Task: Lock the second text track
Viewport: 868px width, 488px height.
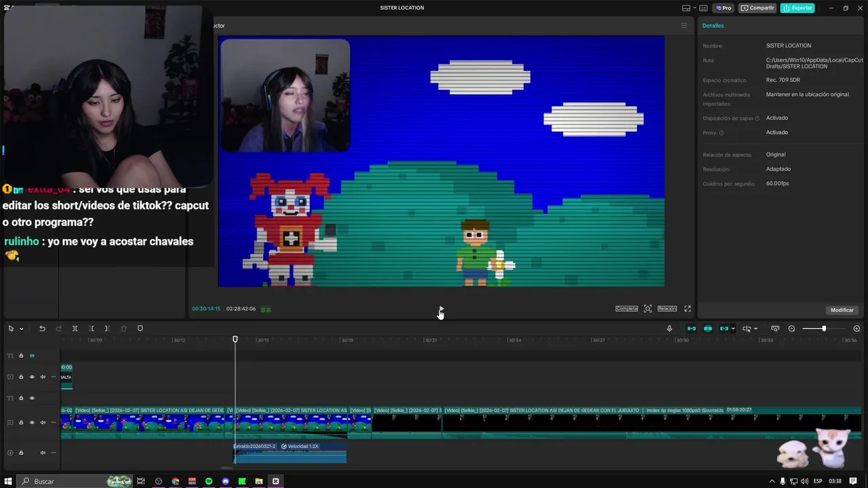Action: point(21,399)
